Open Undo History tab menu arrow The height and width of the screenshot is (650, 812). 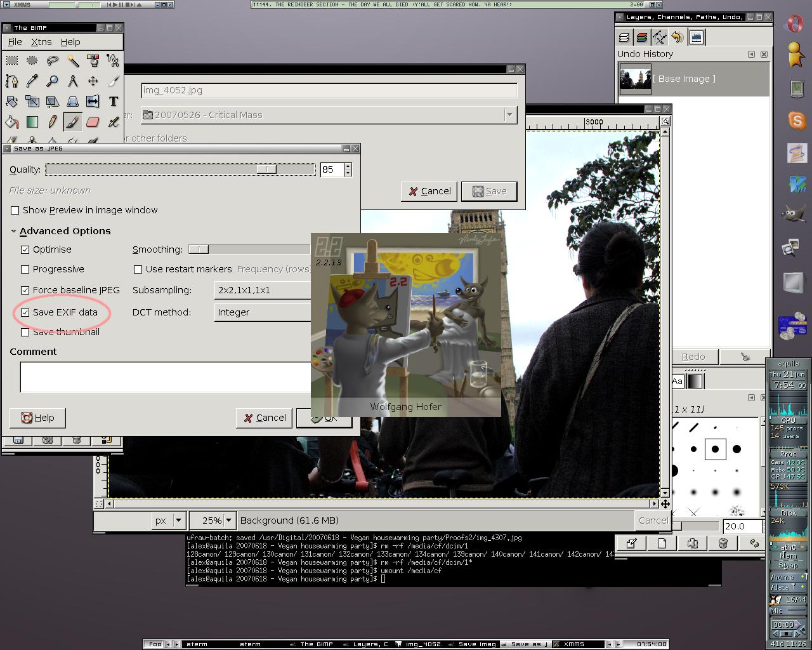[751, 55]
